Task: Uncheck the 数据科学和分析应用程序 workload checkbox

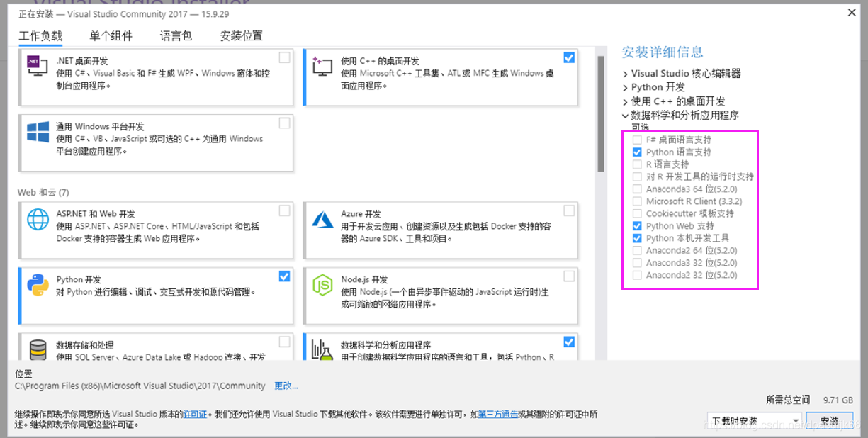Action: [x=569, y=342]
